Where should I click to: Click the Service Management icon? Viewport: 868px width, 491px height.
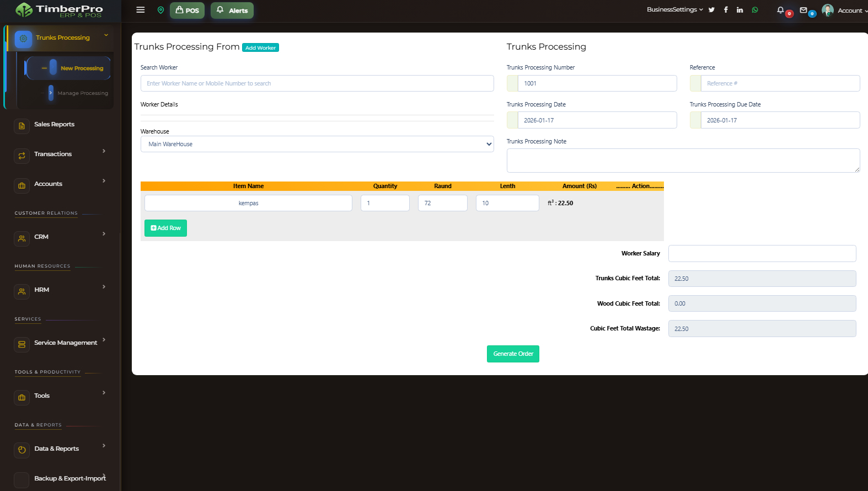pyautogui.click(x=22, y=344)
